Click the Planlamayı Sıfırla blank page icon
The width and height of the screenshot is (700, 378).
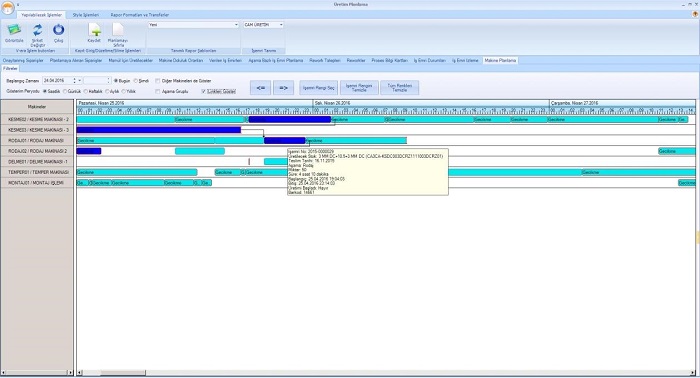[x=118, y=30]
